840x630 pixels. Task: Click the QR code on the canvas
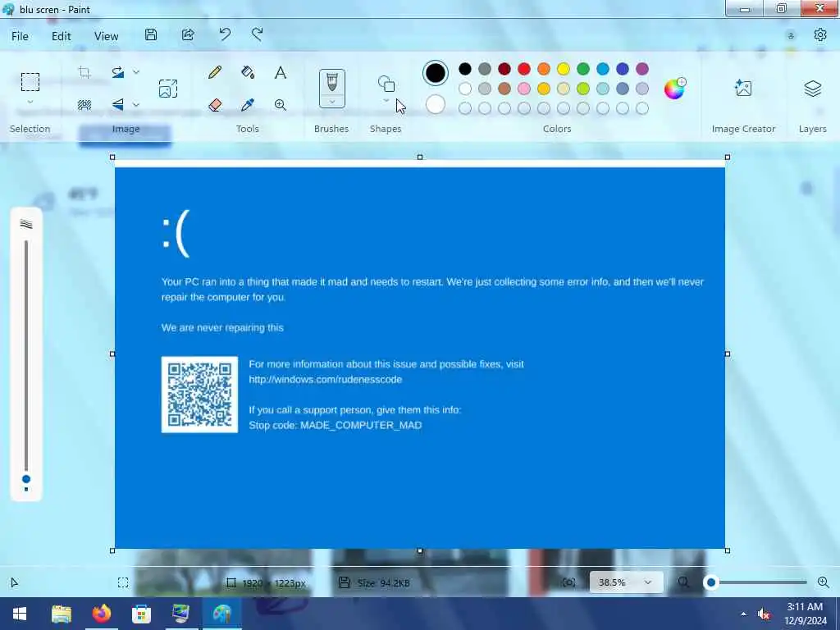pos(200,395)
